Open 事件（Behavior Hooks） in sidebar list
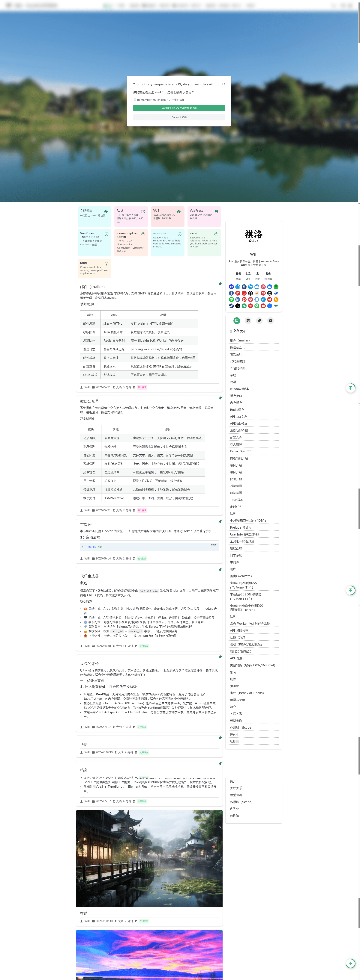 point(247,693)
